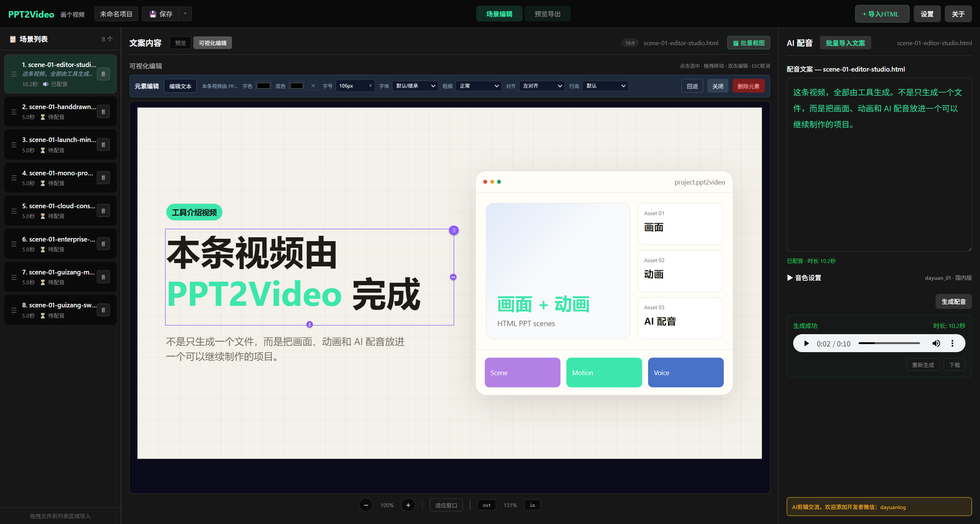Click the import HTML button
Image resolution: width=980 pixels, height=524 pixels.
pos(882,14)
